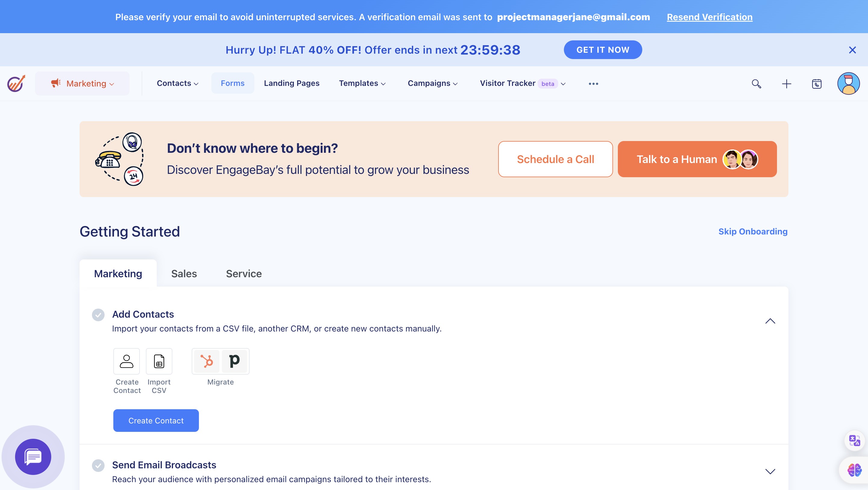Click the Skip Onboarding link

[x=753, y=231]
